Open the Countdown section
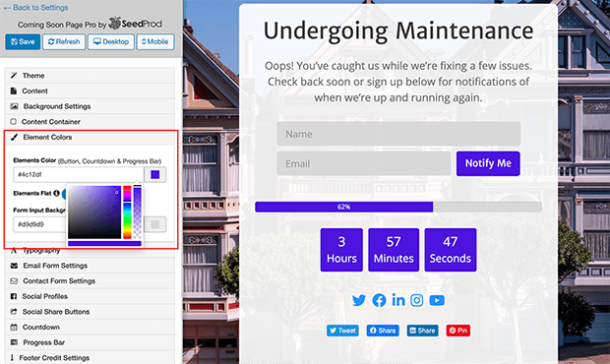 tap(90, 327)
